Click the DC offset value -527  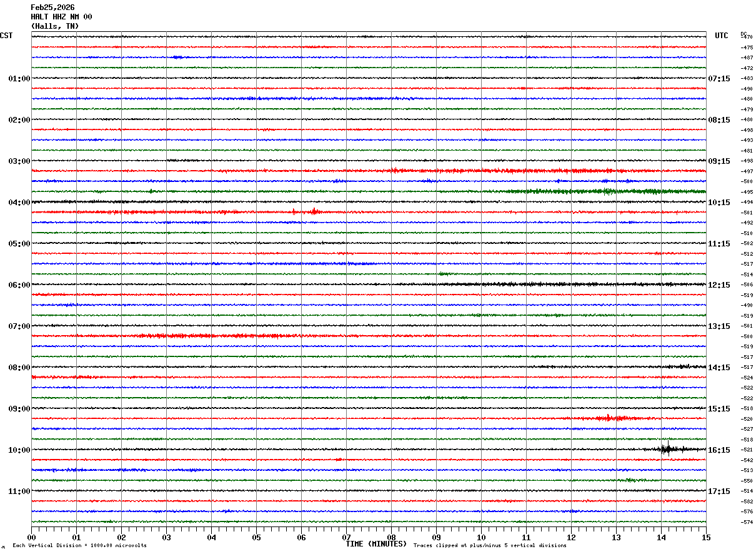[747, 429]
